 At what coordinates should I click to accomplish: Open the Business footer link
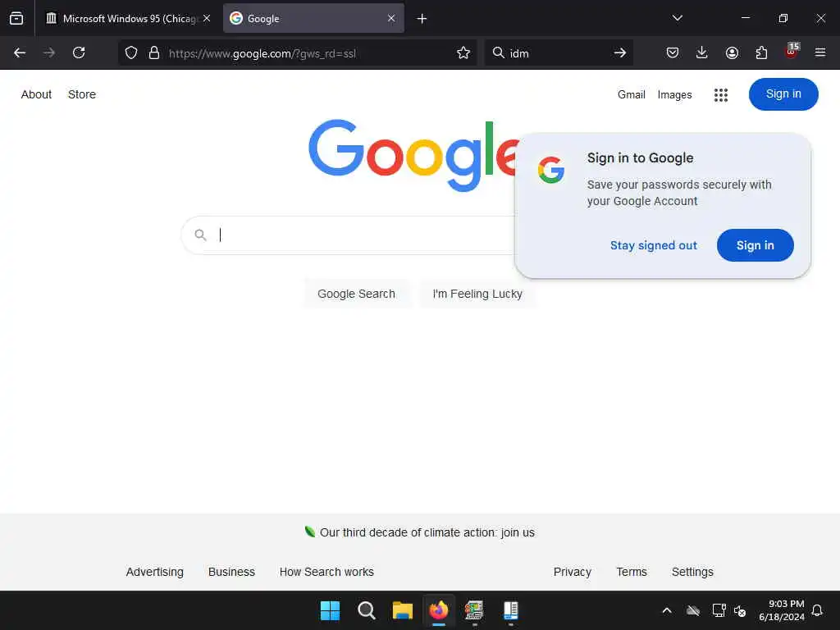231,572
